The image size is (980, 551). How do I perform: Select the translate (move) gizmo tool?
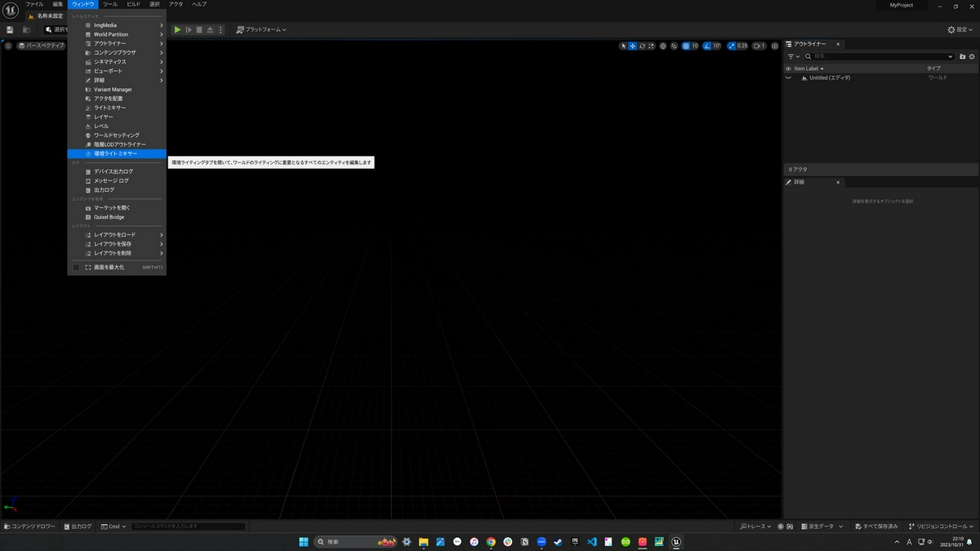(633, 46)
